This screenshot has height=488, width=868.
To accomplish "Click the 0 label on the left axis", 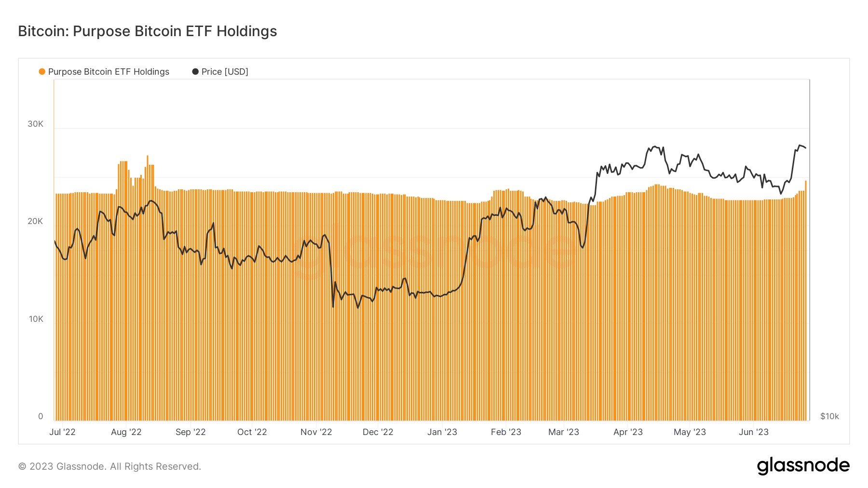I will 41,416.
